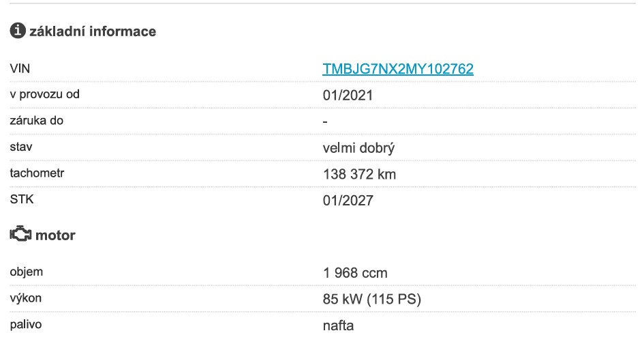Click the tachometr label
The width and height of the screenshot is (644, 348).
(37, 173)
